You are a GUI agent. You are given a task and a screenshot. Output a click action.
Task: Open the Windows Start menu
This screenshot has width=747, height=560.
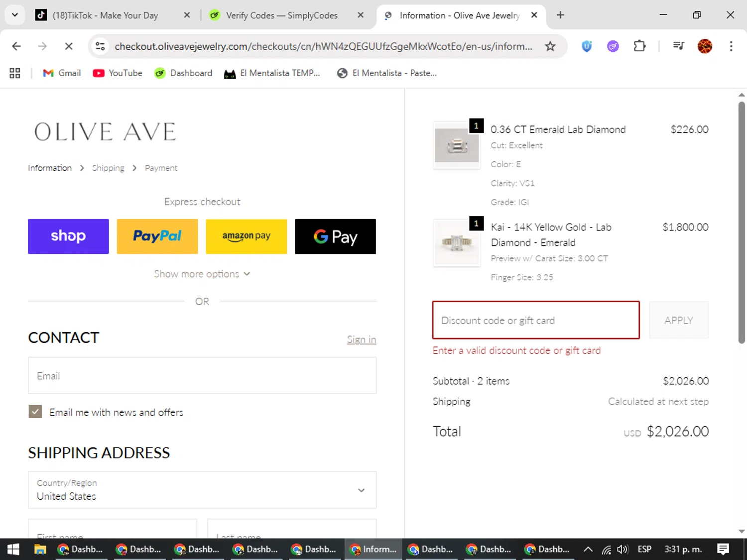tap(13, 549)
